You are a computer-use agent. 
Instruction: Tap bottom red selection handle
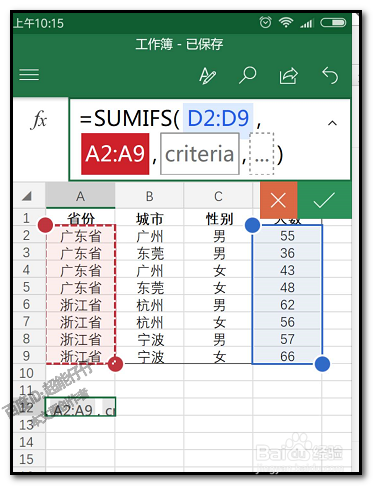tap(115, 364)
